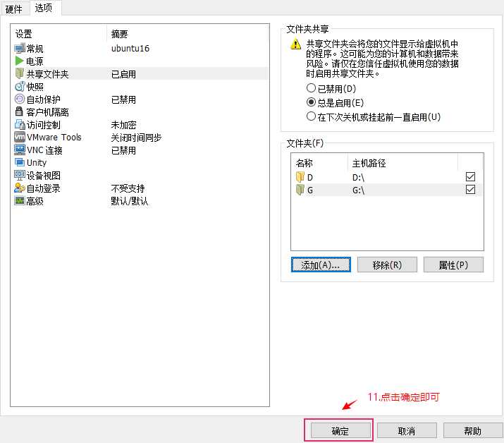The height and width of the screenshot is (443, 504).
Task: Click the 关闭时间同步 summary value
Action: [136, 138]
